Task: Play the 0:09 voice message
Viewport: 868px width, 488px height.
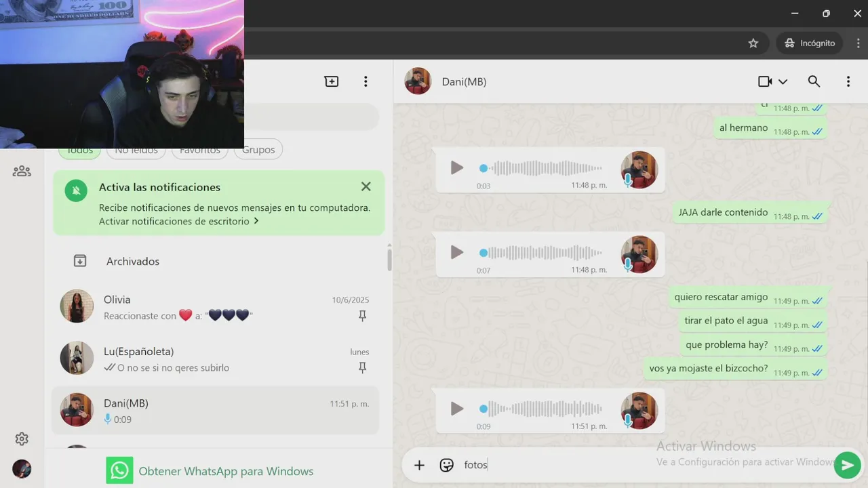Action: click(x=457, y=409)
